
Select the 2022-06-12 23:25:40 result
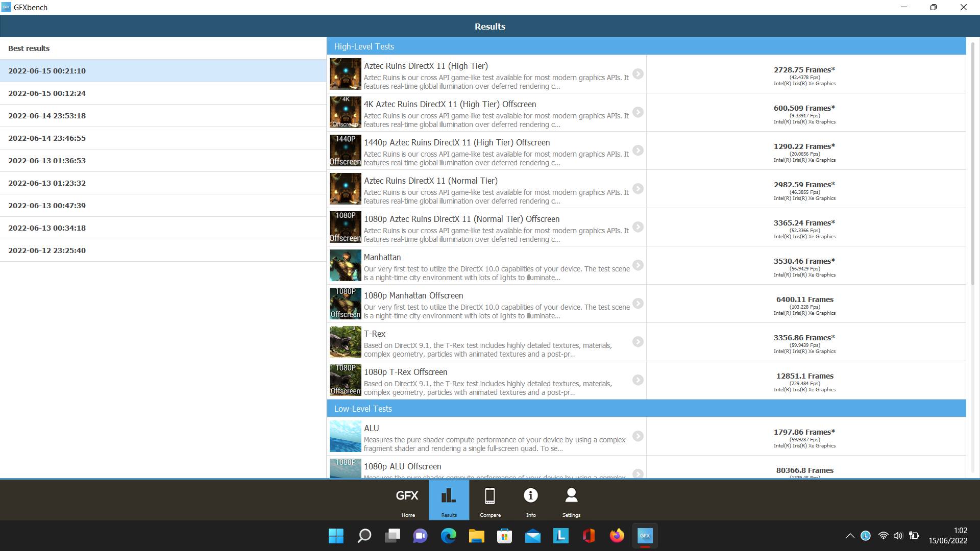click(x=163, y=251)
